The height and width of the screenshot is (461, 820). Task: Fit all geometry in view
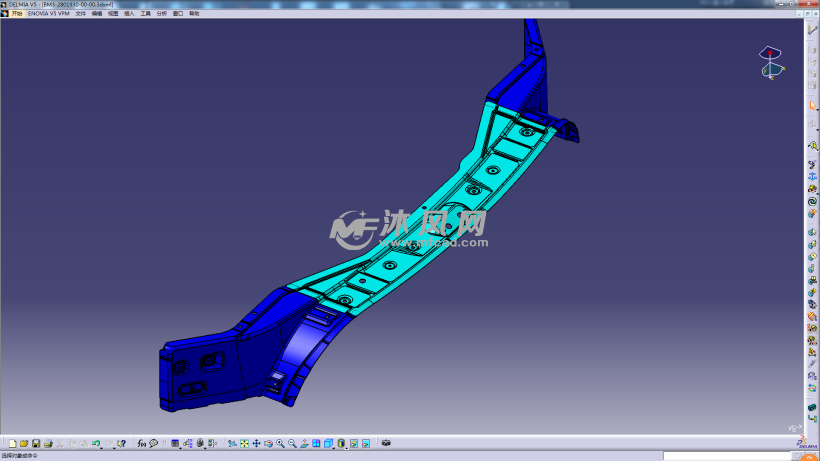click(244, 443)
